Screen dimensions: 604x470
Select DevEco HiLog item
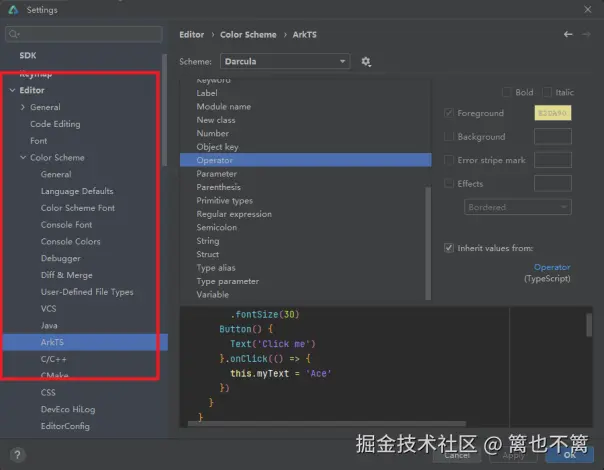pyautogui.click(x=68, y=410)
